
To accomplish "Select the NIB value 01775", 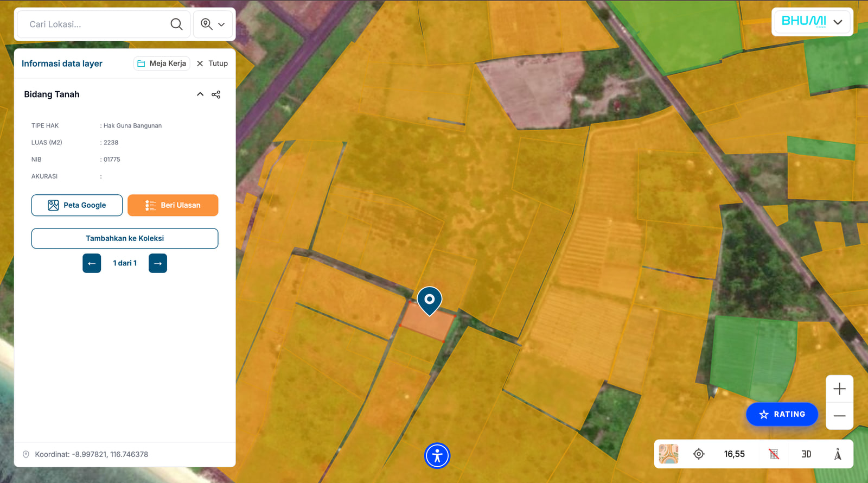I will coord(112,160).
